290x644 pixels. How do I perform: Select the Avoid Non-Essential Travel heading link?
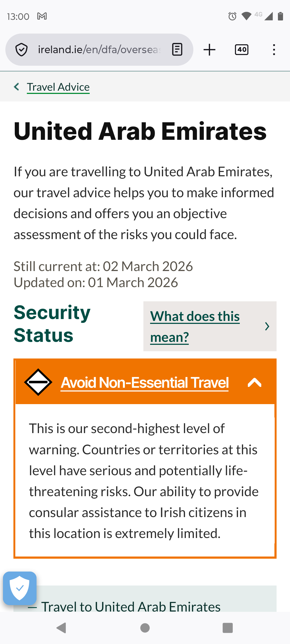144,383
